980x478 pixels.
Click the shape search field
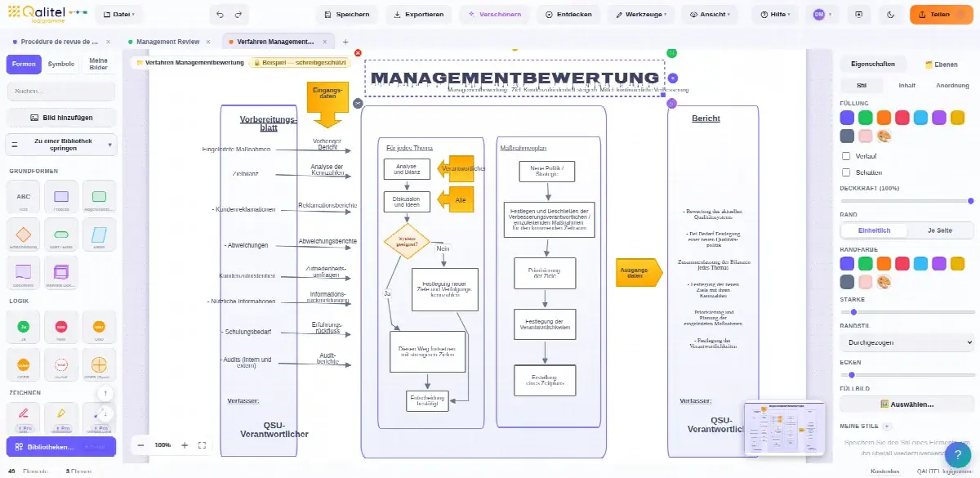coord(61,91)
